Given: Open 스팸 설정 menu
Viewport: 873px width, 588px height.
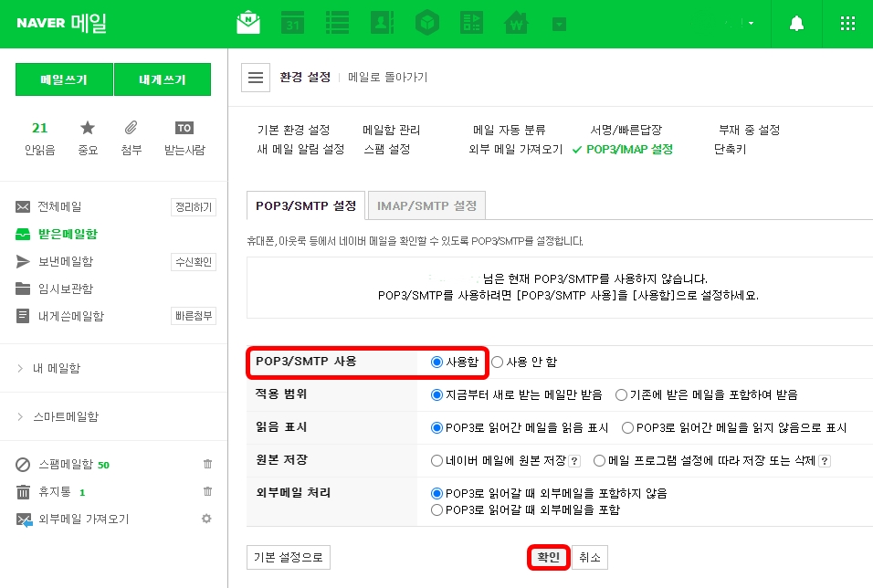Looking at the screenshot, I should click(x=387, y=149).
